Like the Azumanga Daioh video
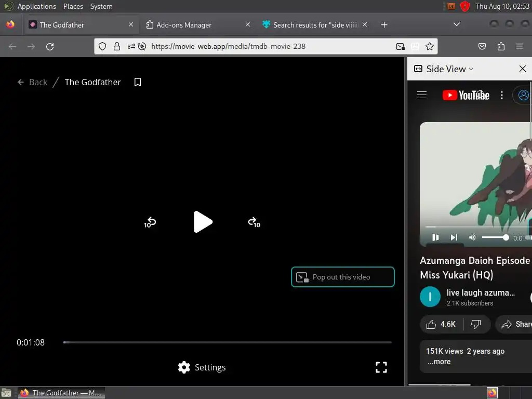Screen dimensions: 532x399 pos(441,324)
